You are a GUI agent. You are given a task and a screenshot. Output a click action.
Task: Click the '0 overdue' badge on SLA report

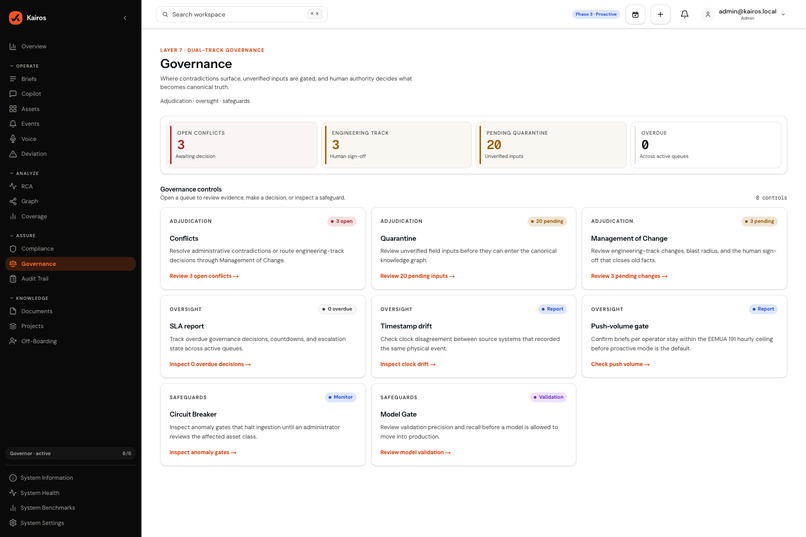pos(337,309)
